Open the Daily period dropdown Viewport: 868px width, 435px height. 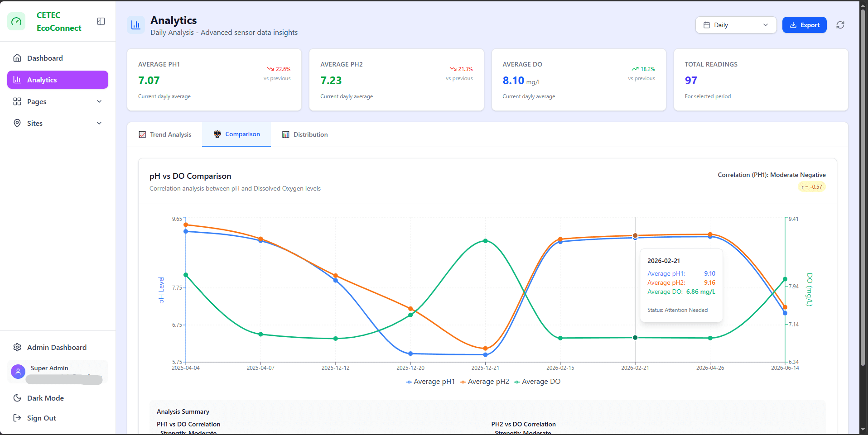(x=736, y=25)
